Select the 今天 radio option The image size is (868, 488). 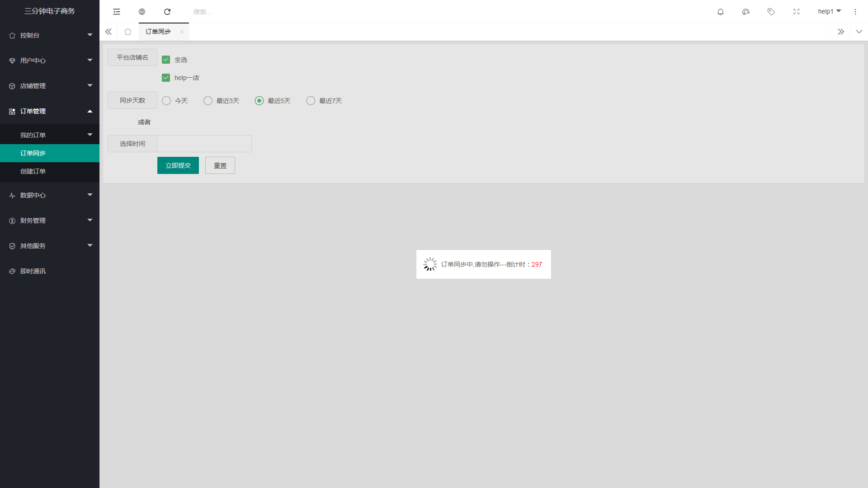(x=166, y=101)
